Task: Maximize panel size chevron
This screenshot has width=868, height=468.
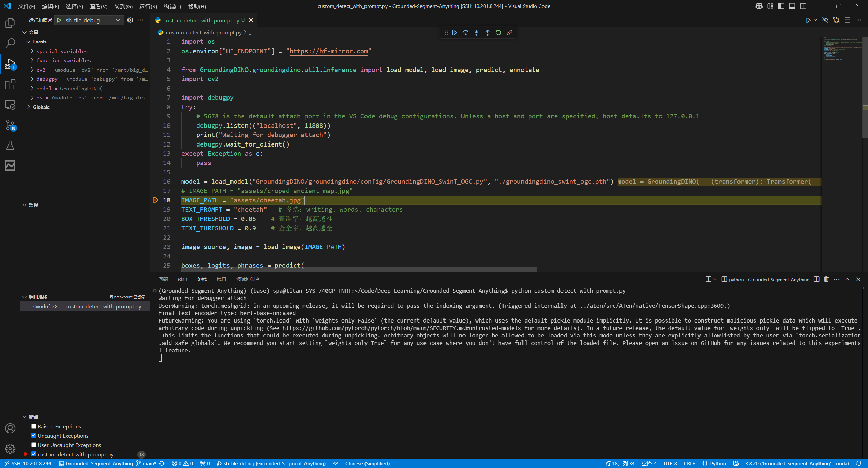Action: click(x=847, y=279)
